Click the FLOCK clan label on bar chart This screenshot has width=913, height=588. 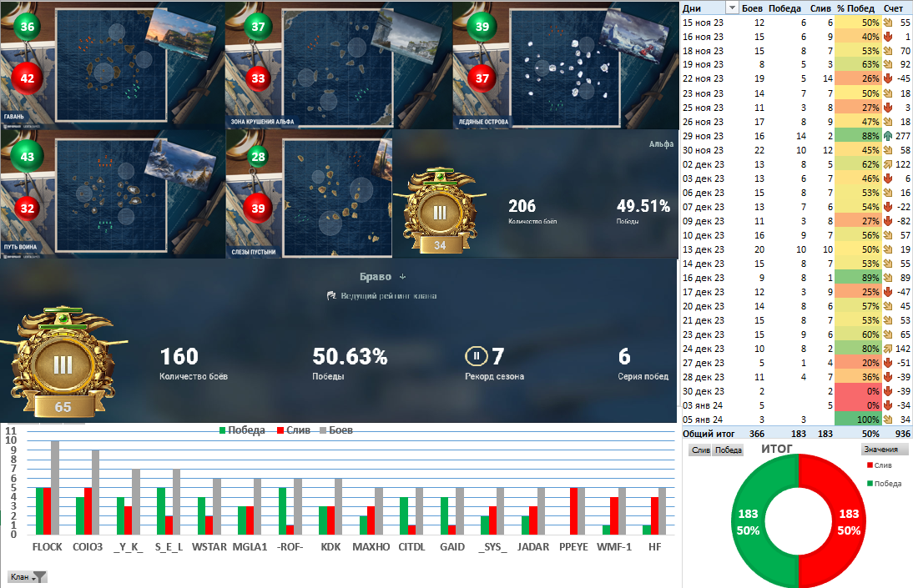click(48, 546)
